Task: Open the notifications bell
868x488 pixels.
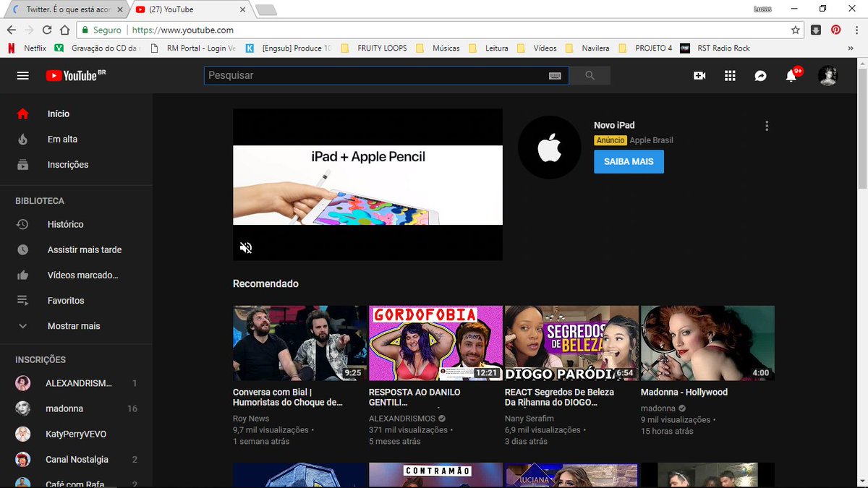Action: click(x=791, y=76)
